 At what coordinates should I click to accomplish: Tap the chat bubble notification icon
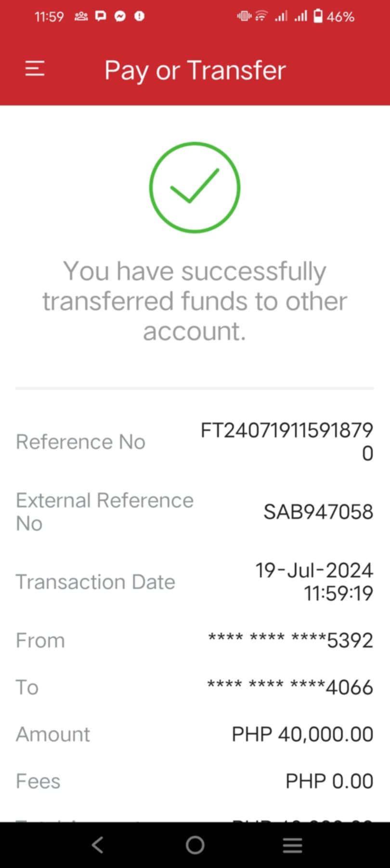[101, 16]
